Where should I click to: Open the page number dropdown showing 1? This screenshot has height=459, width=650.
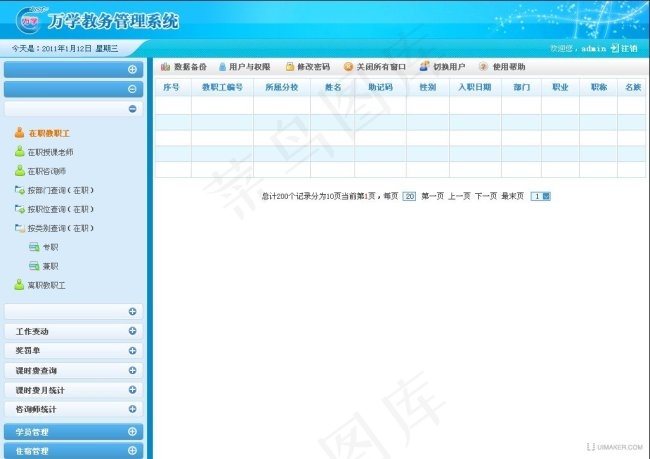pyautogui.click(x=541, y=197)
